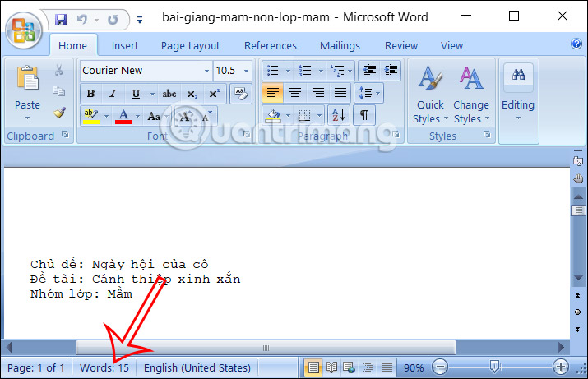Click Page: 1 of 1 indicator

pos(35,367)
